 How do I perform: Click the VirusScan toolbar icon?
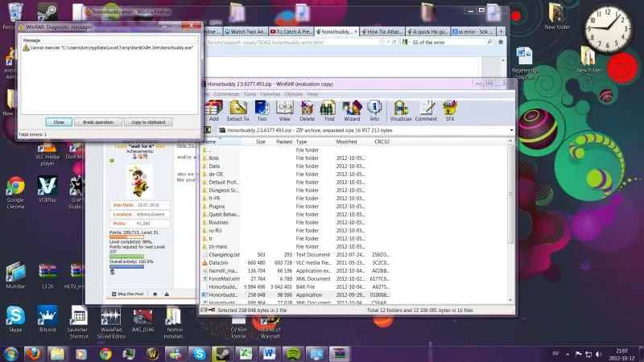coord(400,110)
